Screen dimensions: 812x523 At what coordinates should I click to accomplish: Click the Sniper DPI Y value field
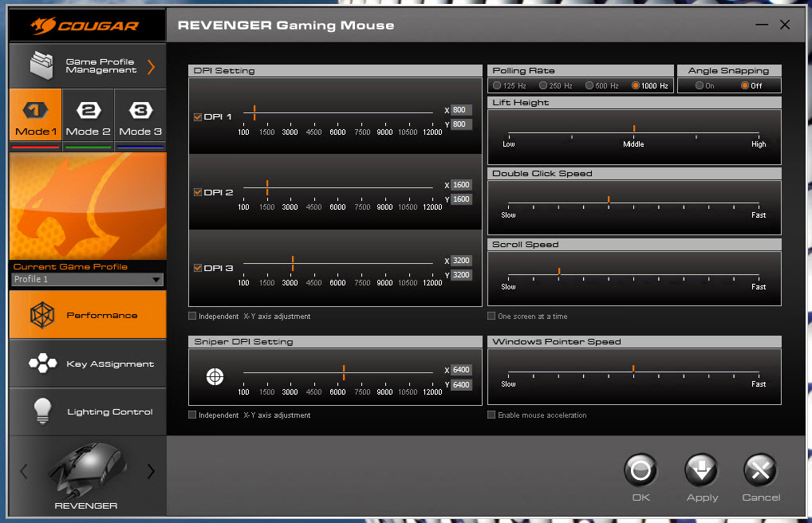[x=461, y=385]
